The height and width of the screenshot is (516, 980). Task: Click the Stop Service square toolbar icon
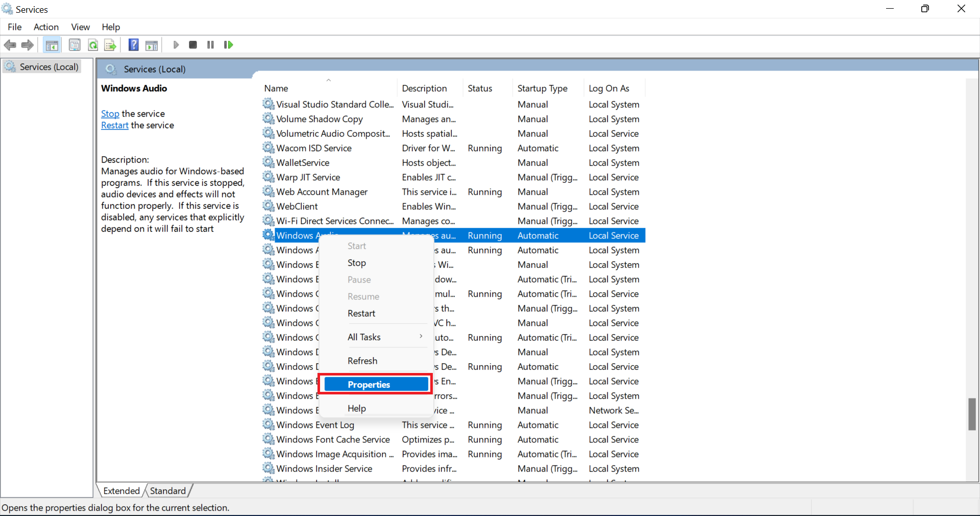pyautogui.click(x=193, y=45)
